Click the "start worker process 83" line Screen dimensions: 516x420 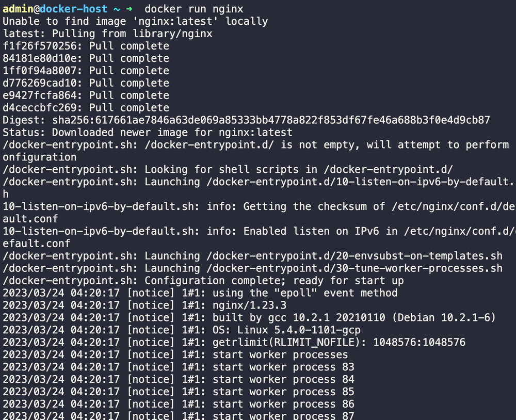(283, 367)
